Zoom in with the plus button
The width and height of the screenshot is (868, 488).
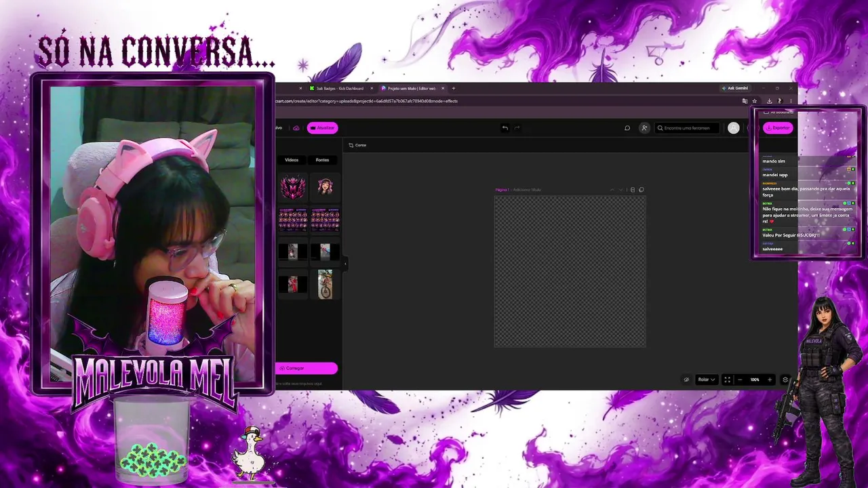pyautogui.click(x=770, y=380)
